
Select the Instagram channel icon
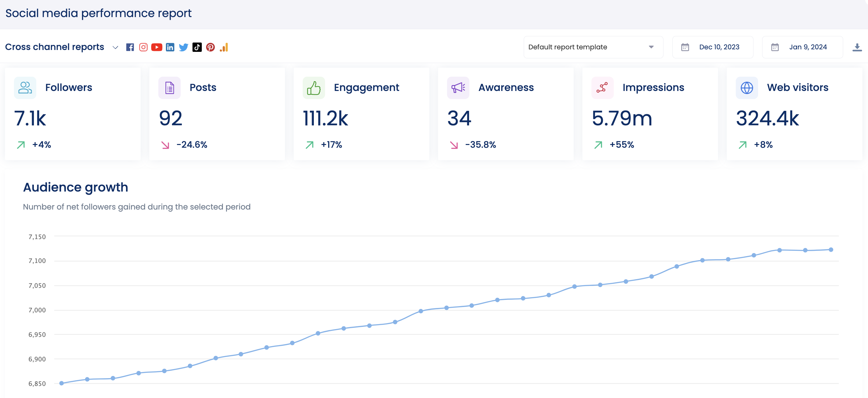tap(143, 47)
